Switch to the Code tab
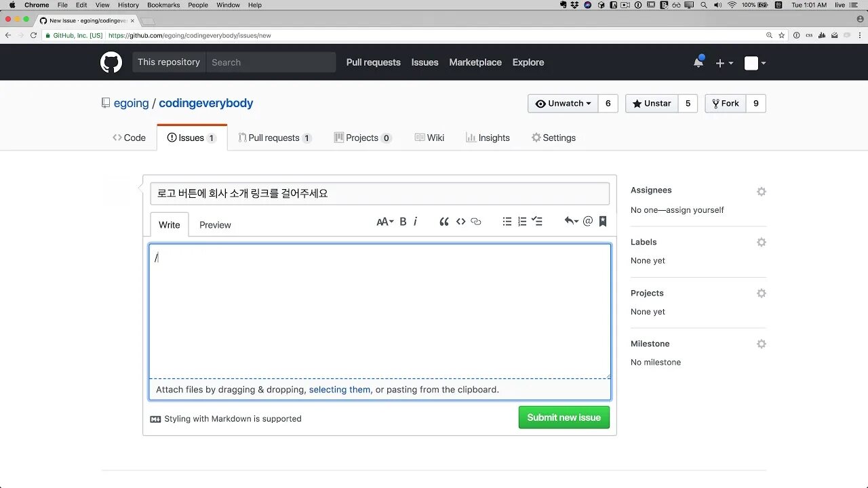 (x=129, y=138)
